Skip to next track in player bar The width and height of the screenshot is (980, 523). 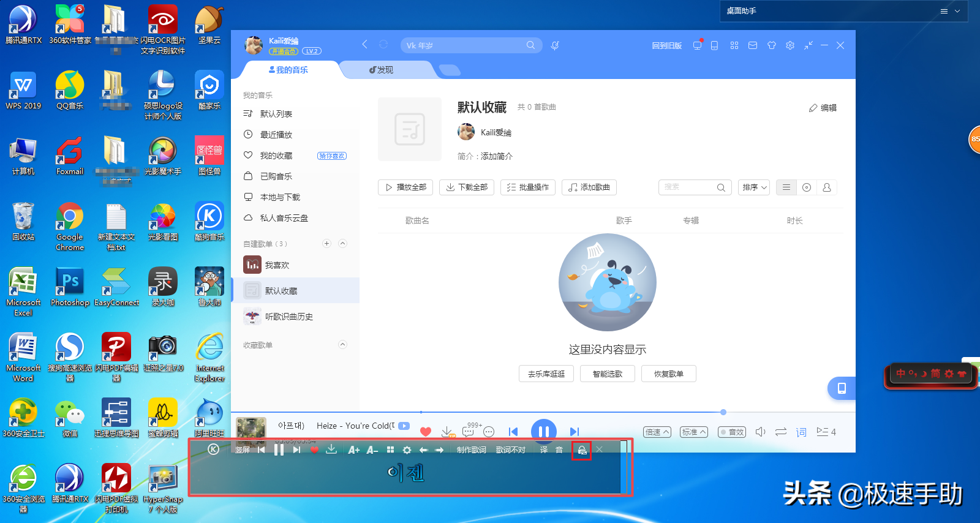[x=575, y=432]
